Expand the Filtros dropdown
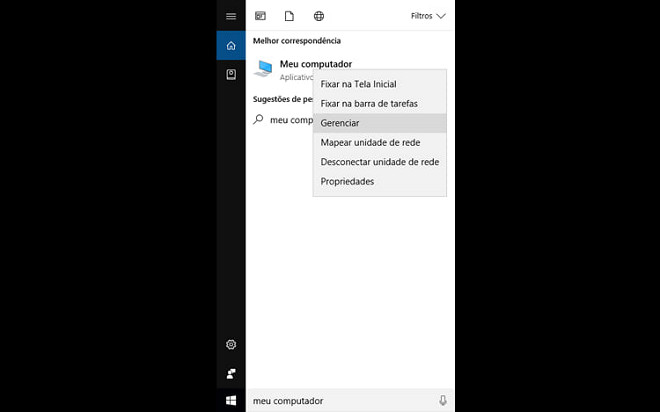This screenshot has height=412, width=660. coord(428,16)
